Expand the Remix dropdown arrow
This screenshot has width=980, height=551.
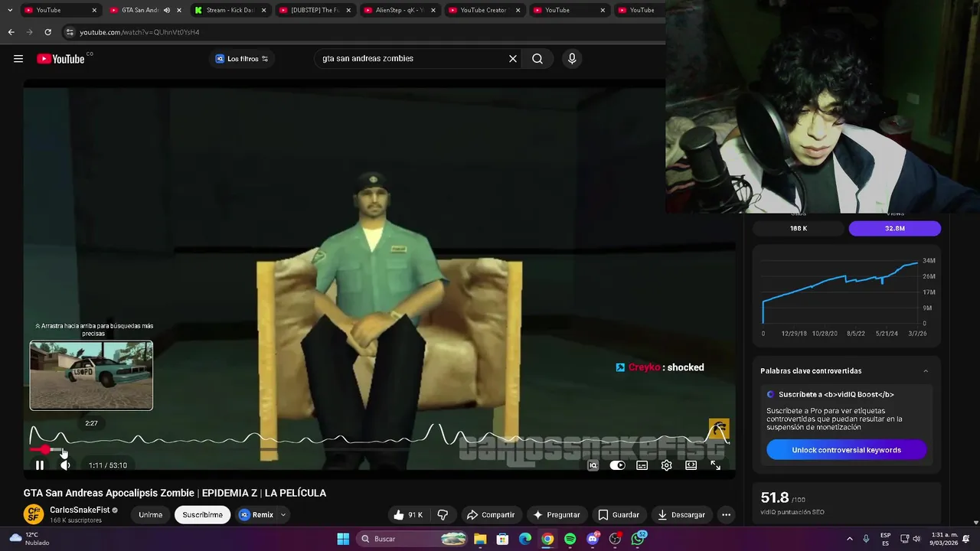pos(283,515)
